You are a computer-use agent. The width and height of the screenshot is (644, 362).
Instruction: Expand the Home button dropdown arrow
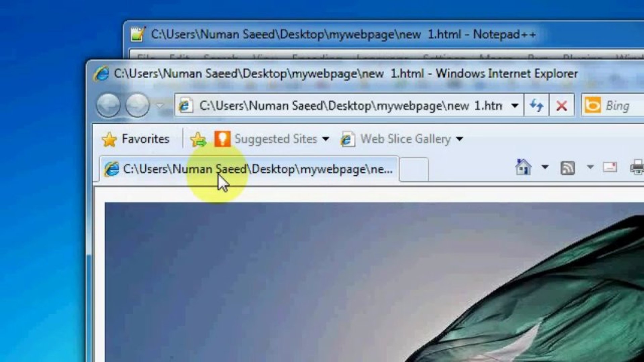tap(545, 167)
